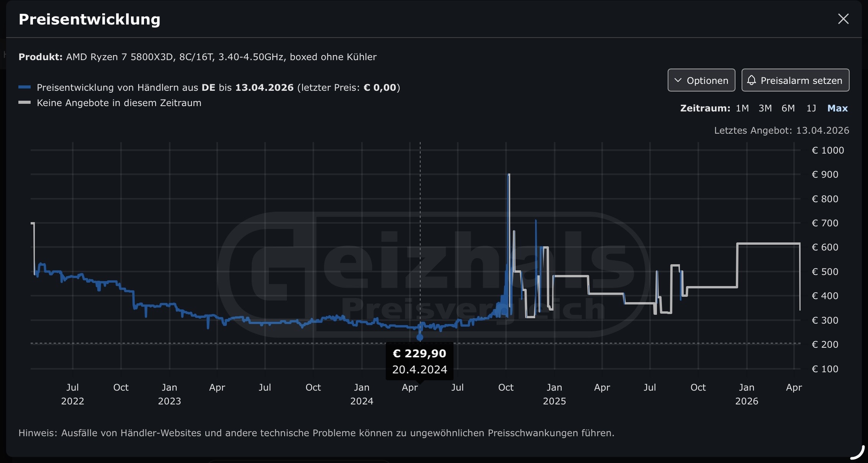Choose the 6M time range
The height and width of the screenshot is (463, 868).
click(788, 108)
